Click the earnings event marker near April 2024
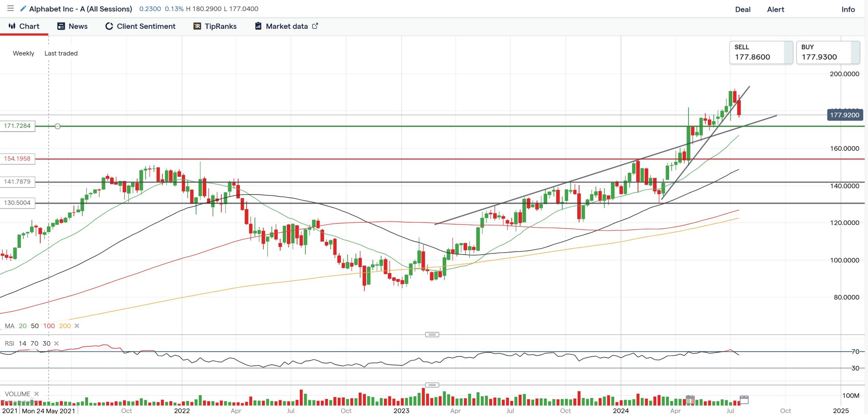The width and height of the screenshot is (868, 414). [x=690, y=399]
